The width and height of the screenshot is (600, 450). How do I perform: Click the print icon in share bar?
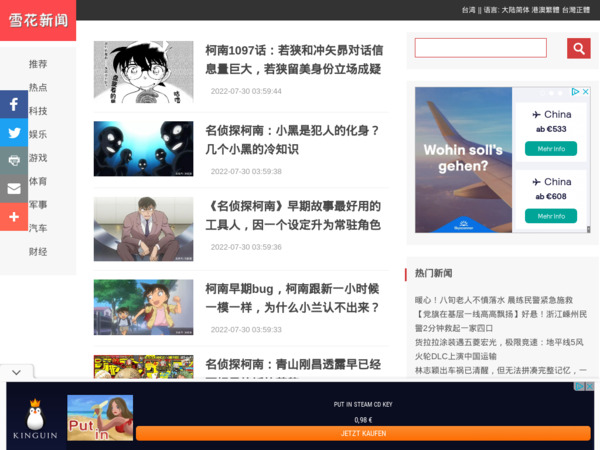[14, 160]
